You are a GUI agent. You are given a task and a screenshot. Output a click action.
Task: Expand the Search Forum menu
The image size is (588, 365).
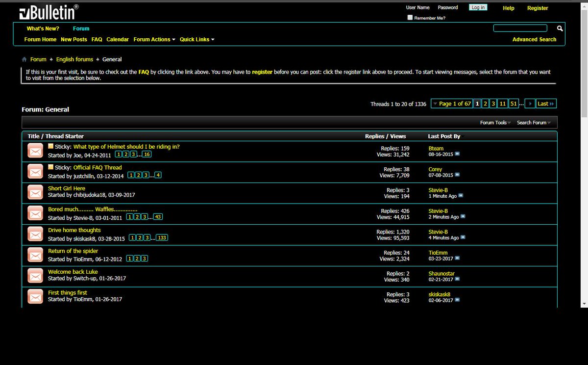tap(534, 123)
